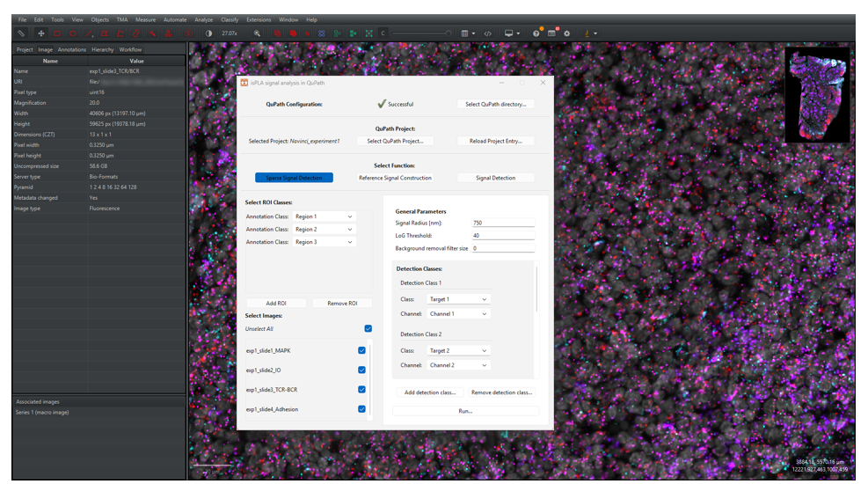Switch to the Annotations tab
Viewport: 868px width, 484px height.
point(72,50)
